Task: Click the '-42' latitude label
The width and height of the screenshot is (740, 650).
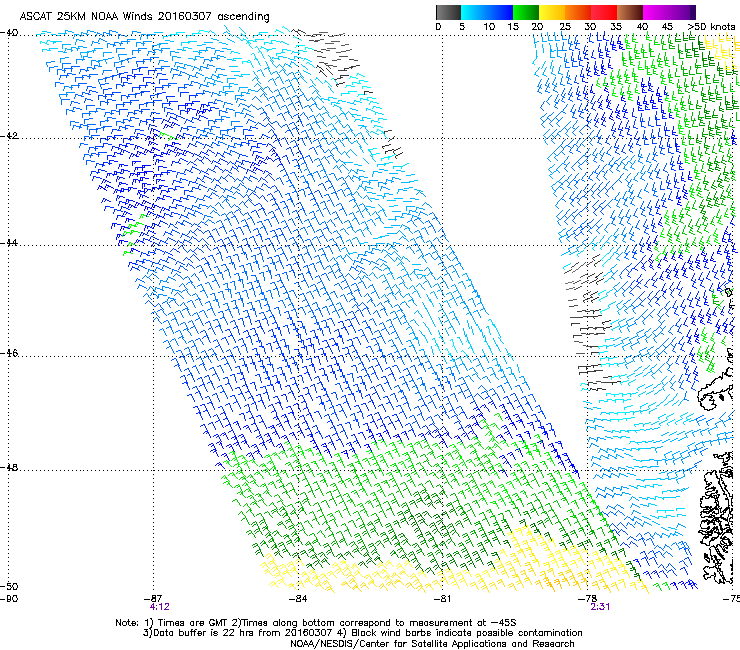Action: pos(9,136)
